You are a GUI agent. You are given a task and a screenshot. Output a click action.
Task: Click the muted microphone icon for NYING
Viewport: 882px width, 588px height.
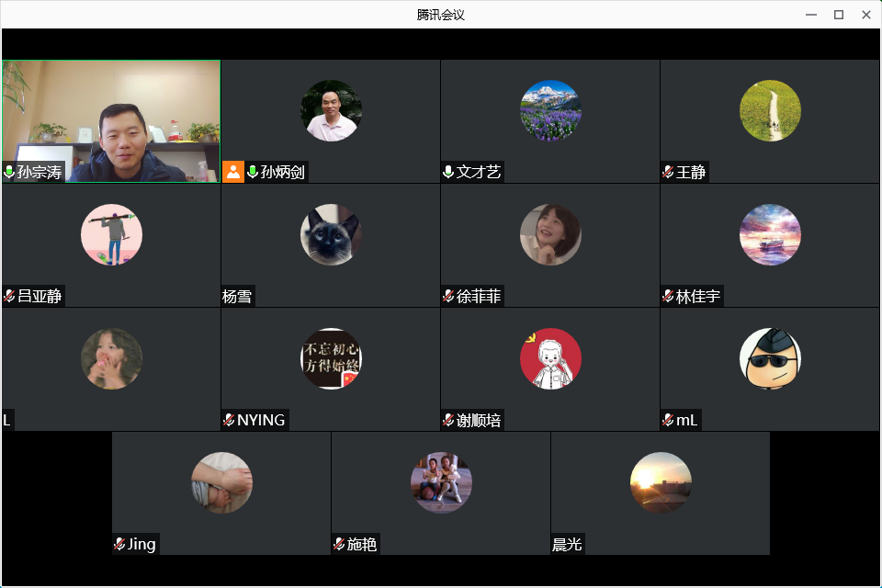[x=229, y=420]
